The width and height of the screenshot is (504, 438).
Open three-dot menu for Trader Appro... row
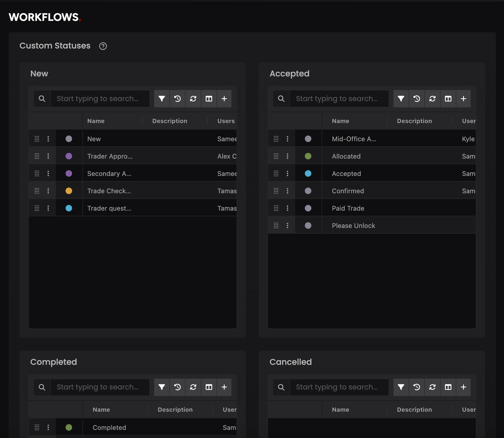click(48, 156)
